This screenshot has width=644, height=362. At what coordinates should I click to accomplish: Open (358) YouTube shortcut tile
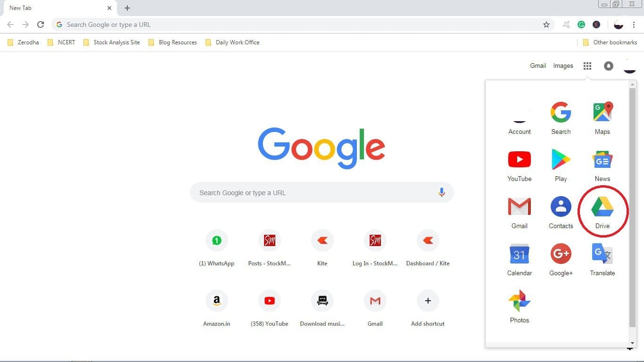tap(270, 309)
